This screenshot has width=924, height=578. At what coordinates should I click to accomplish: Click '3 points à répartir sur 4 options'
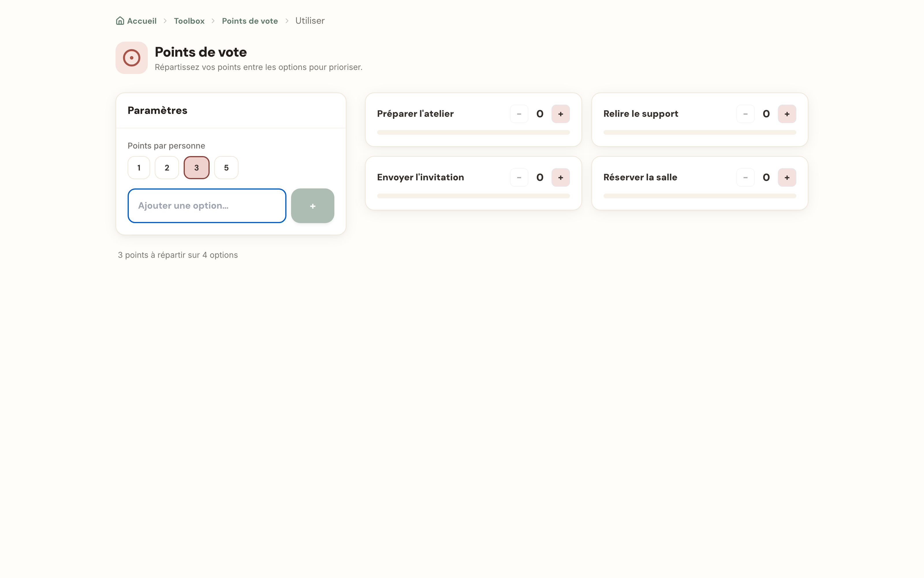point(178,255)
